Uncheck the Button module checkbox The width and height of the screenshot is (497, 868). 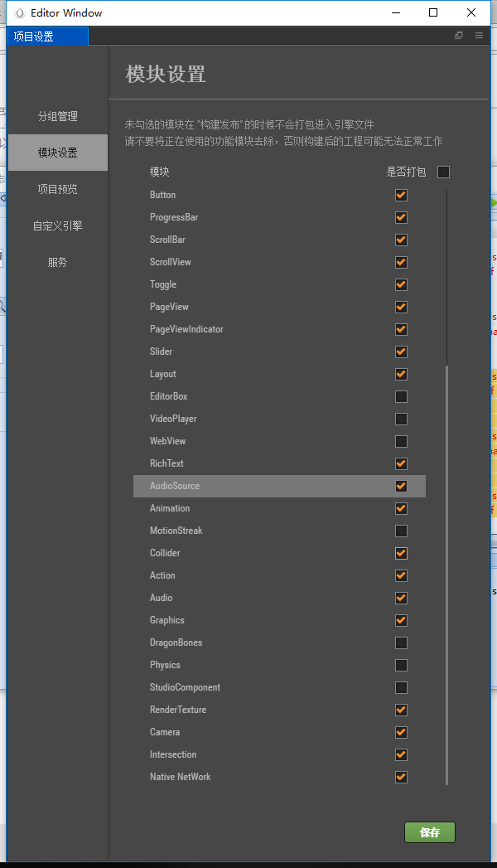tap(401, 195)
